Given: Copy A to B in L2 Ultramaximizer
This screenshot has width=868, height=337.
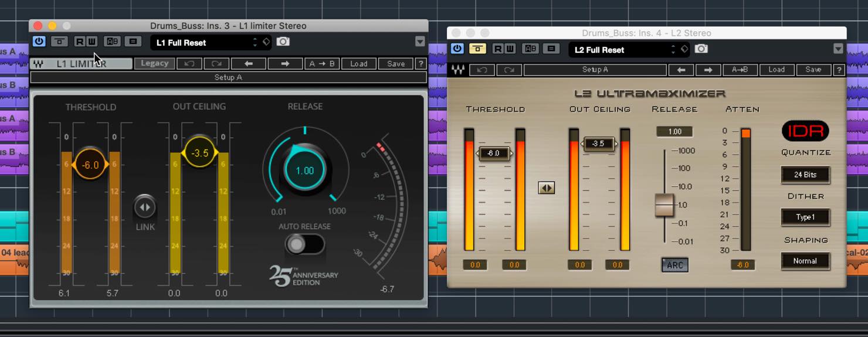Looking at the screenshot, I should click(740, 70).
